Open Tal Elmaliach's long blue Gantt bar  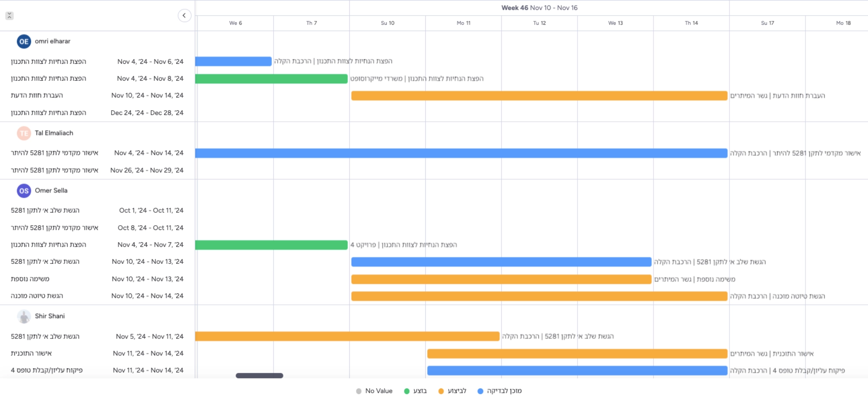point(461,153)
